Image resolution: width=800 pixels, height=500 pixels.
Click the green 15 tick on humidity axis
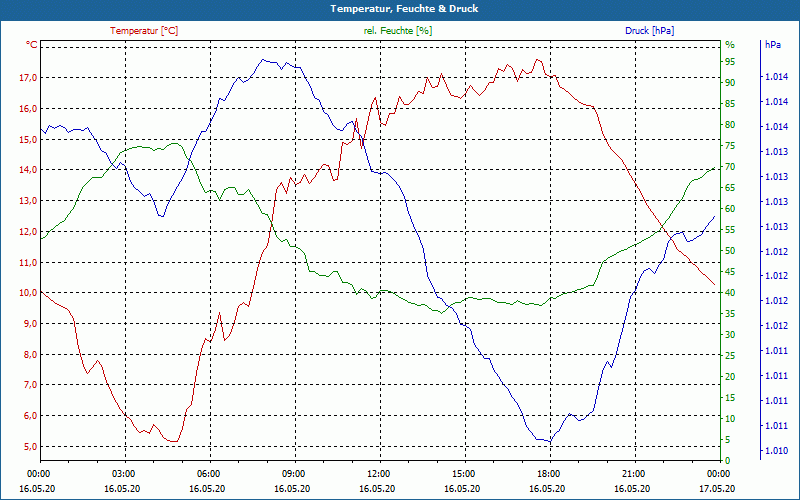pyautogui.click(x=730, y=397)
